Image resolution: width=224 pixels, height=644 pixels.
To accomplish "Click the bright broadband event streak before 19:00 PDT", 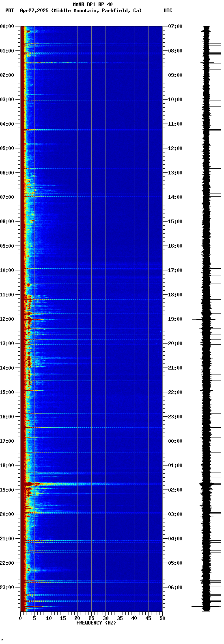I will 73,484.
